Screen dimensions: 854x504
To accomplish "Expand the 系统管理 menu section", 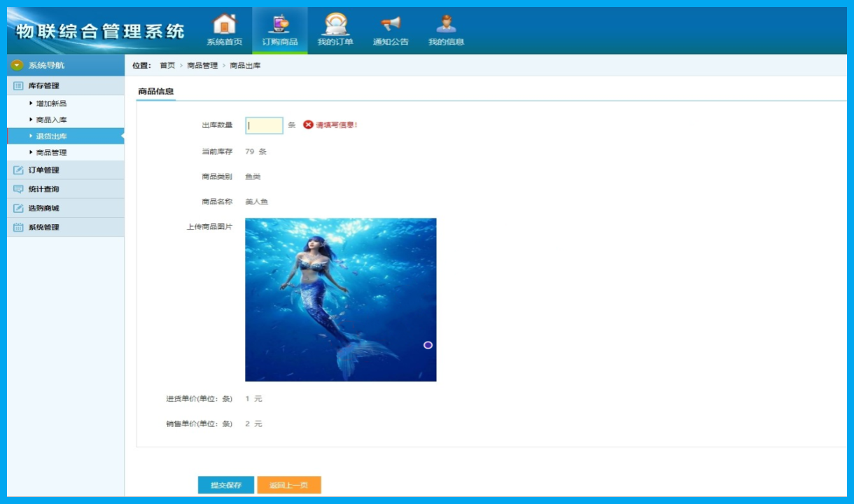I will pyautogui.click(x=66, y=227).
